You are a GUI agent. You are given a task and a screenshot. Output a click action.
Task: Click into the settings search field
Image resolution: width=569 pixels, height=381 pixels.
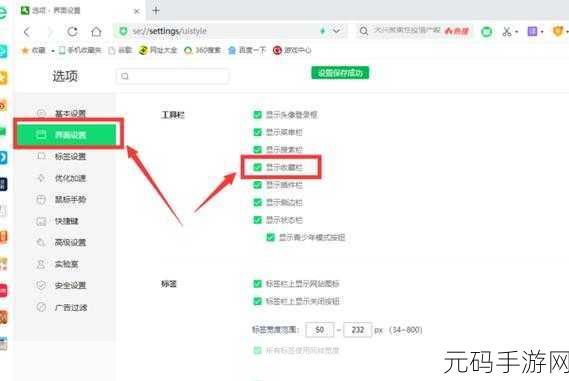coord(173,76)
